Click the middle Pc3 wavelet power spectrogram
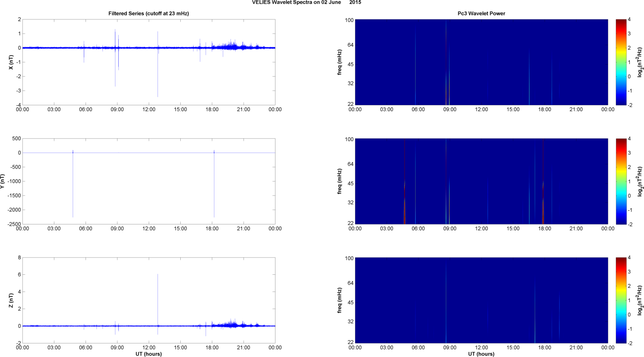Viewport: 644px width, 357px height. tap(481, 181)
